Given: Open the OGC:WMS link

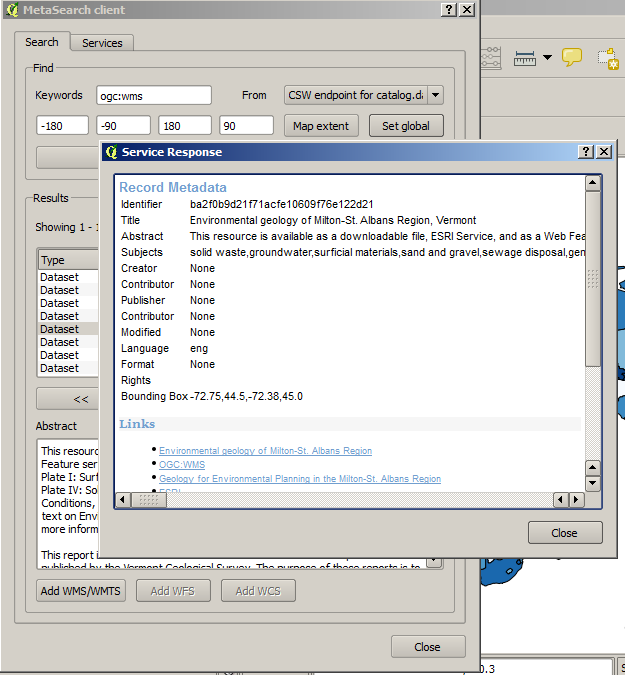Looking at the screenshot, I should [181, 465].
